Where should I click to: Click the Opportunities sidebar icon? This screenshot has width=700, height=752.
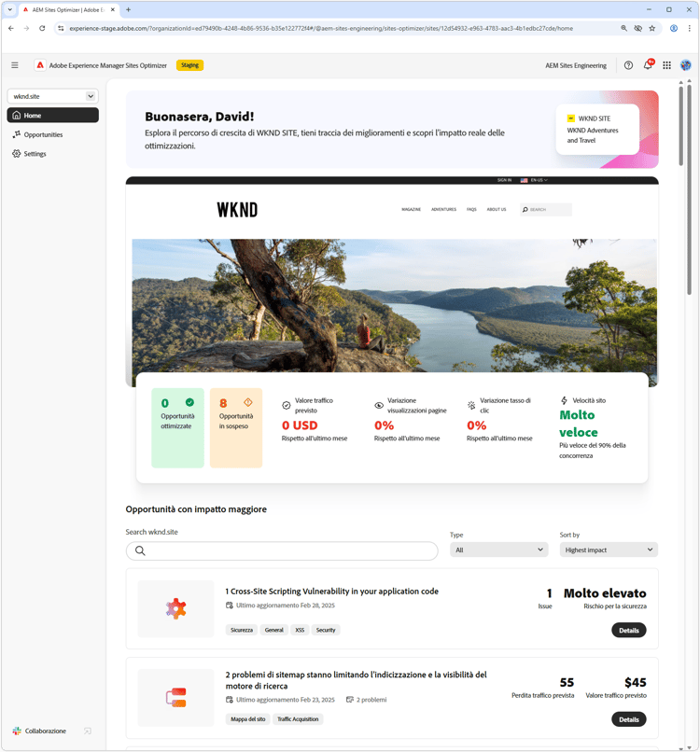[x=16, y=134]
